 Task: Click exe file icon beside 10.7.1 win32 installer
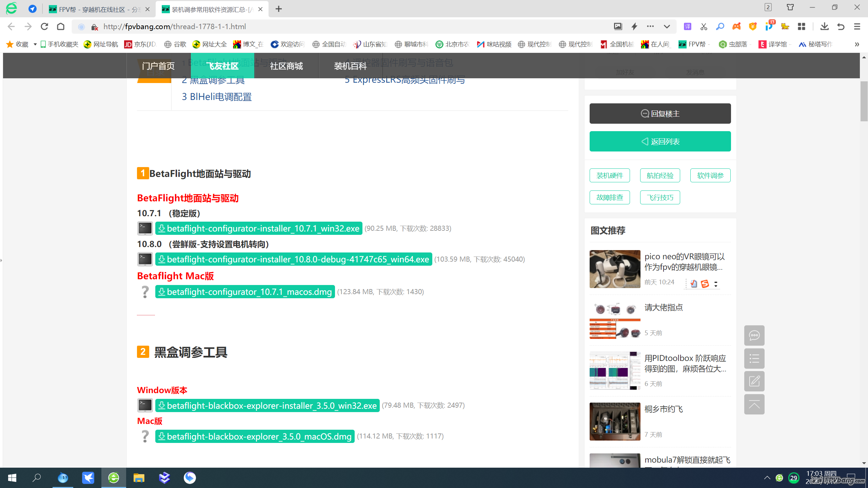click(x=145, y=228)
